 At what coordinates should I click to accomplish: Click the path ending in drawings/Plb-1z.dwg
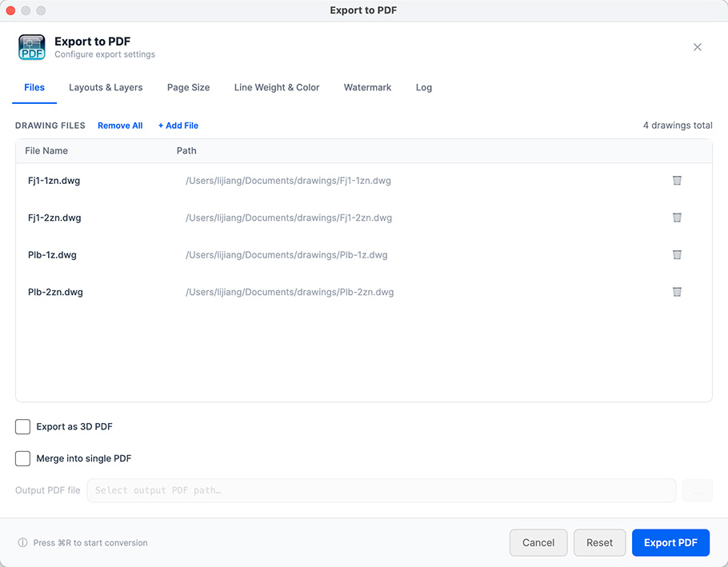[x=286, y=255]
